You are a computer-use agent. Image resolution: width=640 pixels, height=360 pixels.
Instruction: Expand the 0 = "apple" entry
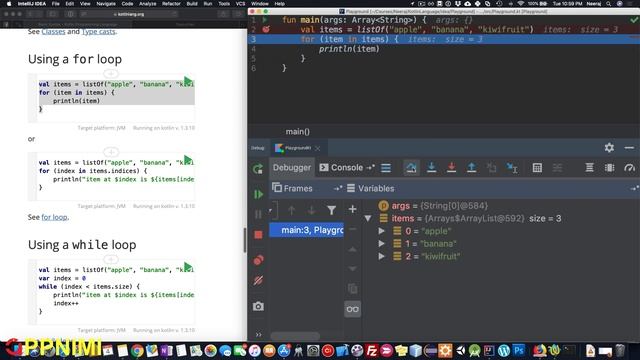point(382,231)
